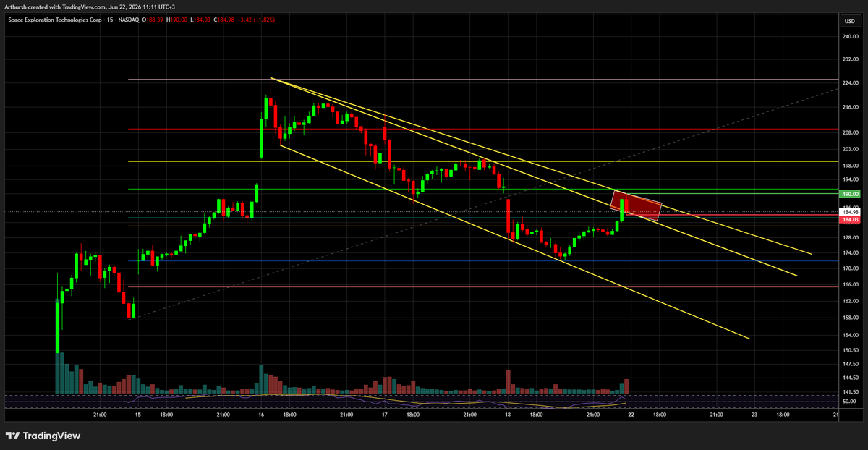Click the 216.00 price axis label

click(850, 106)
